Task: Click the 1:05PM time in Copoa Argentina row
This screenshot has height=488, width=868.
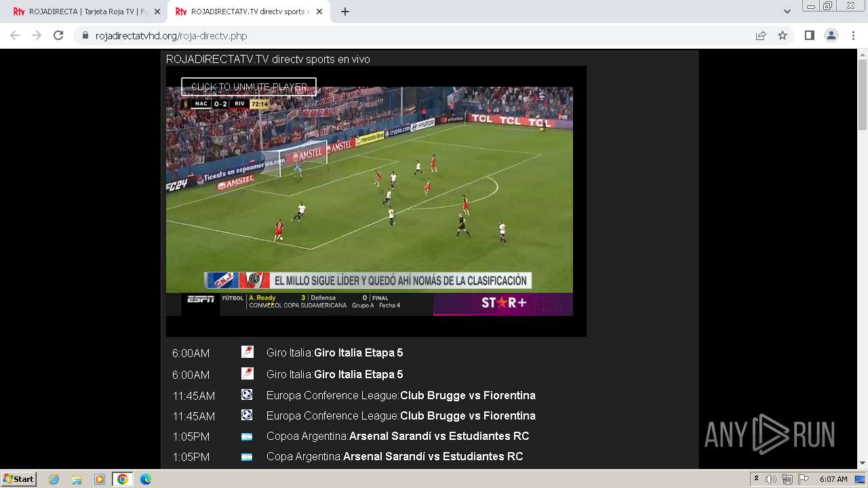Action: [191, 436]
